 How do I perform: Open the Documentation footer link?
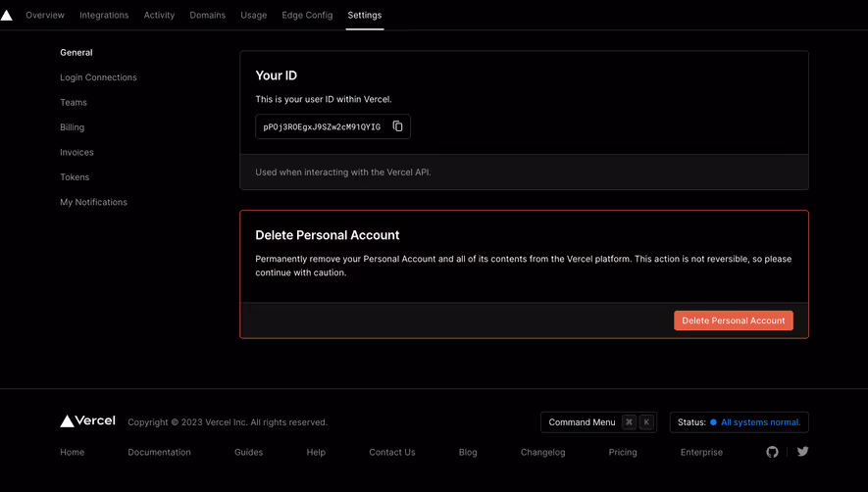click(x=160, y=452)
